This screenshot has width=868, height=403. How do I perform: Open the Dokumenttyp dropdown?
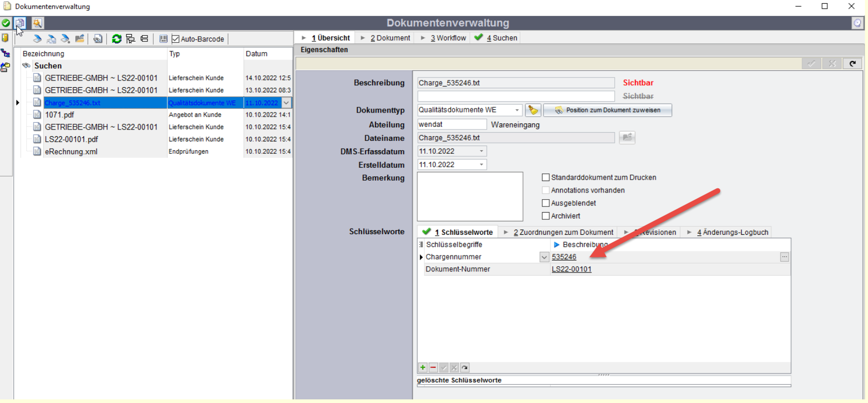pyautogui.click(x=517, y=110)
